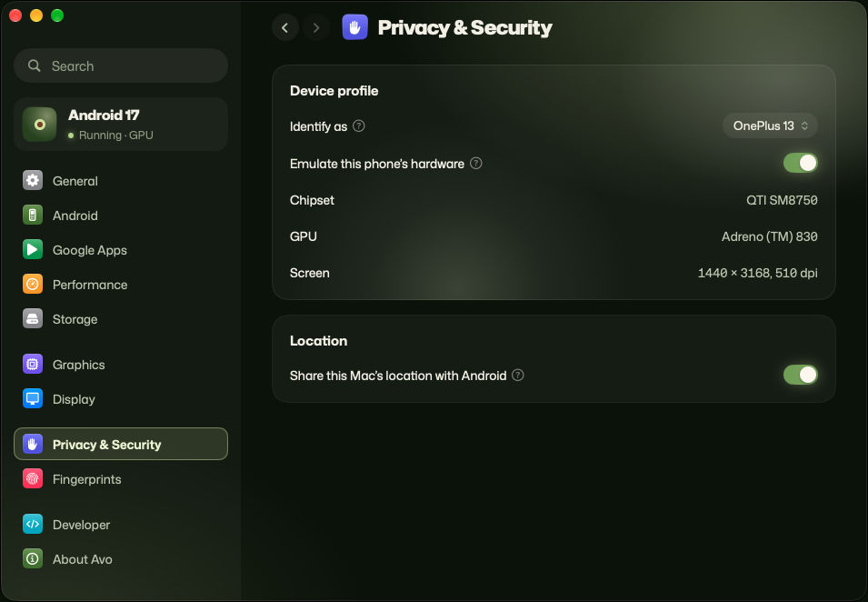
Task: Click the help icon next to Identify as
Action: (x=359, y=126)
